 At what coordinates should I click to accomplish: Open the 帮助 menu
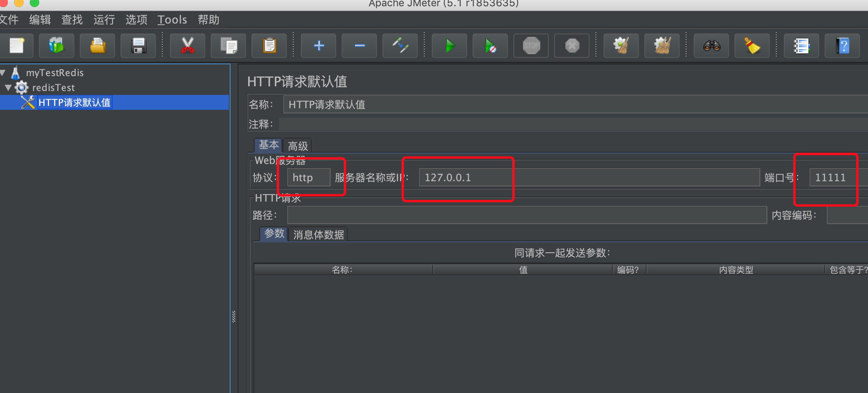click(209, 20)
